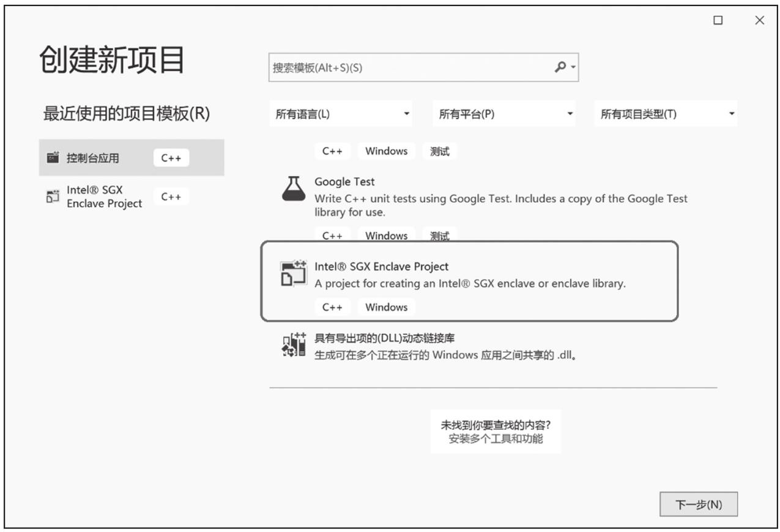The width and height of the screenshot is (780, 532).
Task: Click the 测试 tag above Google Test
Action: tap(439, 151)
